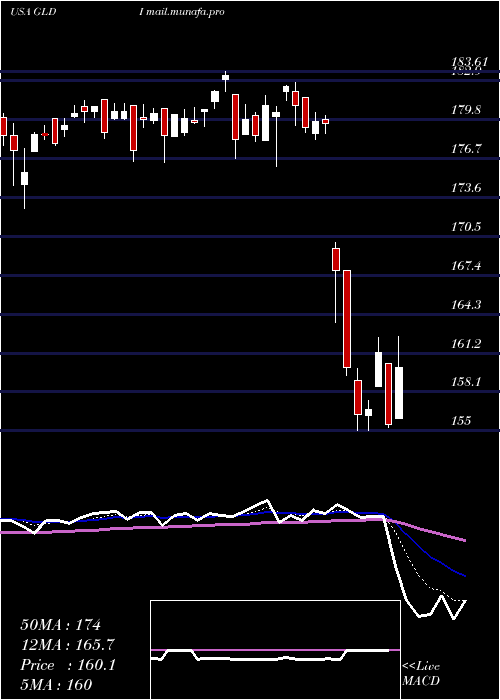This screenshot has width=500, height=700.
Task: Select the 158.1 price axis label
Action: 466,382
